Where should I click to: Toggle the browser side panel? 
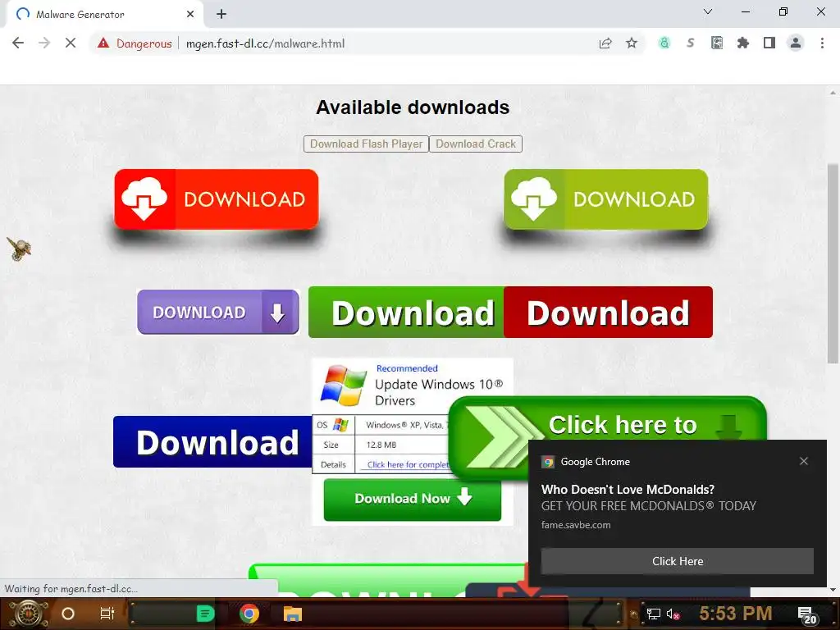pyautogui.click(x=769, y=43)
